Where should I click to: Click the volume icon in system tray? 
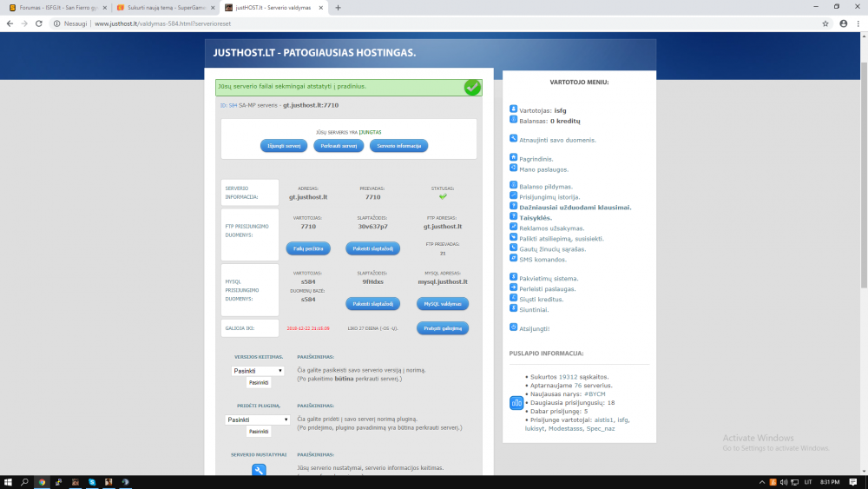click(783, 482)
